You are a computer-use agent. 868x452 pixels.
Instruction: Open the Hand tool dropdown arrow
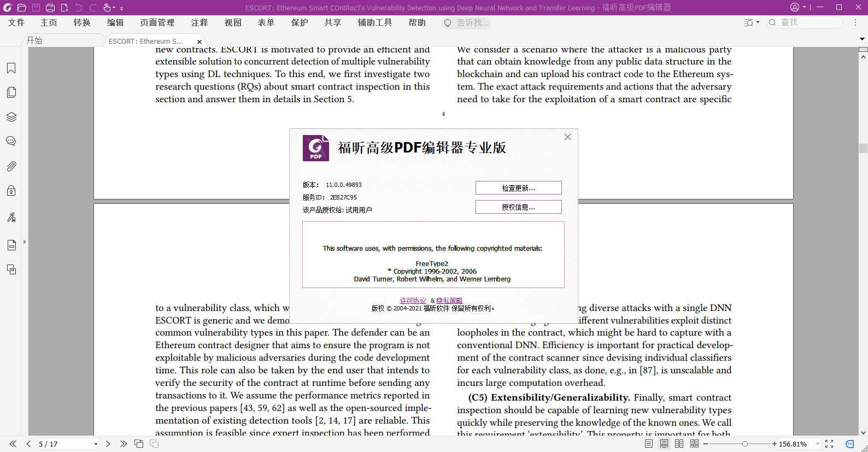[x=114, y=8]
